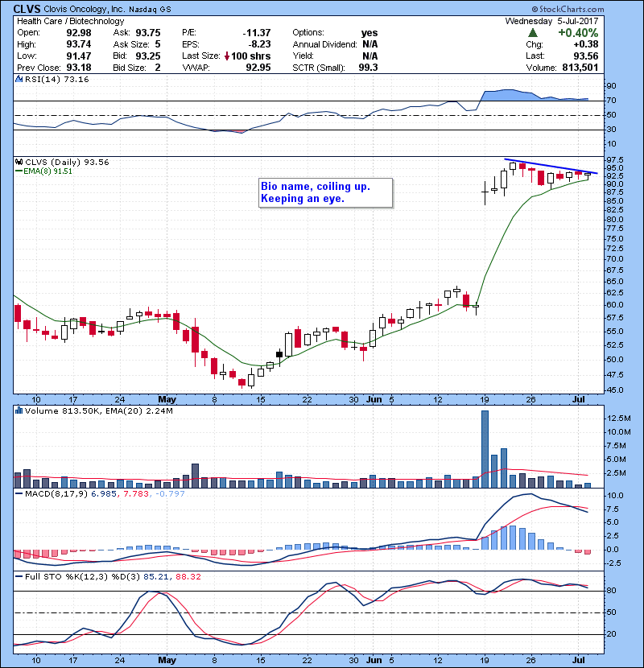
Task: Select the SCTR (Small) value 99.3
Action: point(368,68)
